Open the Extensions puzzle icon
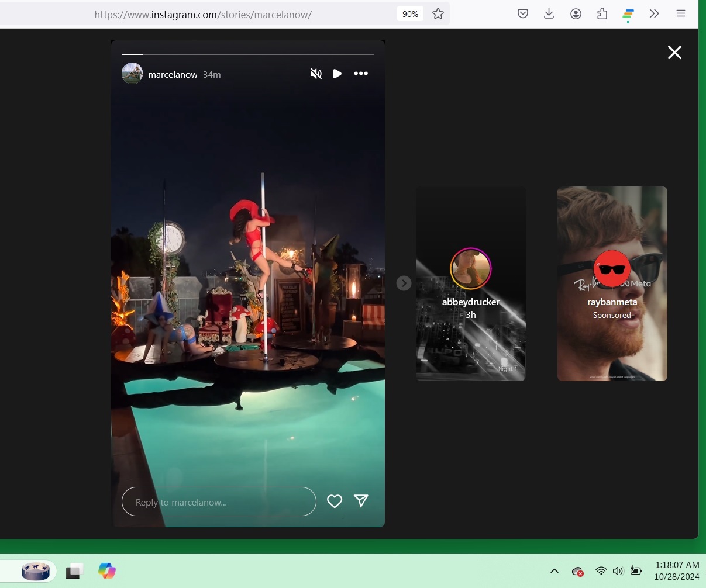 [x=602, y=14]
